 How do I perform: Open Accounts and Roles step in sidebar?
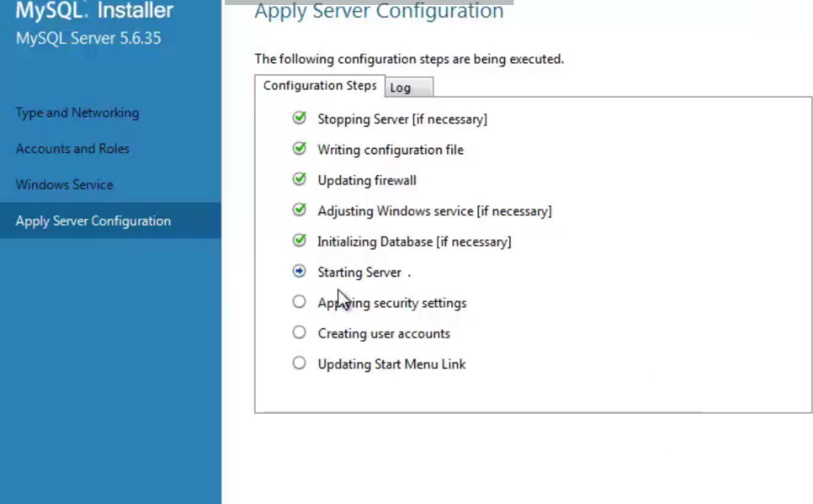click(73, 149)
